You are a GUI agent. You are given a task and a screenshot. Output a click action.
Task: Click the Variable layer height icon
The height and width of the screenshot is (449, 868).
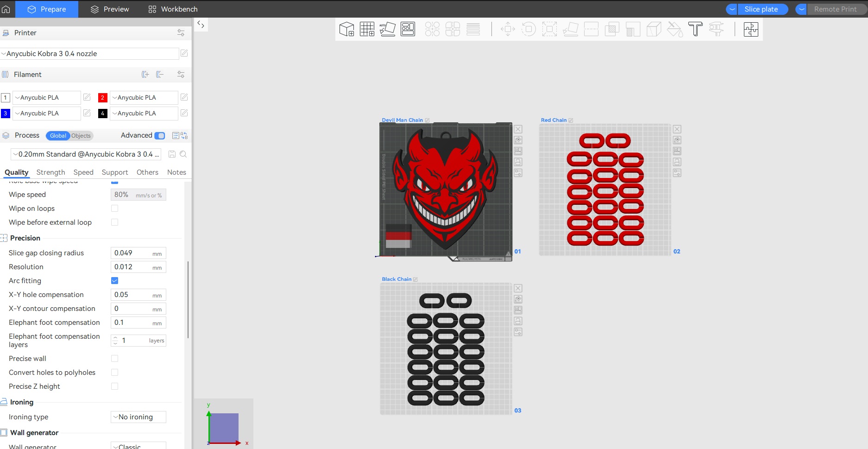pyautogui.click(x=473, y=29)
